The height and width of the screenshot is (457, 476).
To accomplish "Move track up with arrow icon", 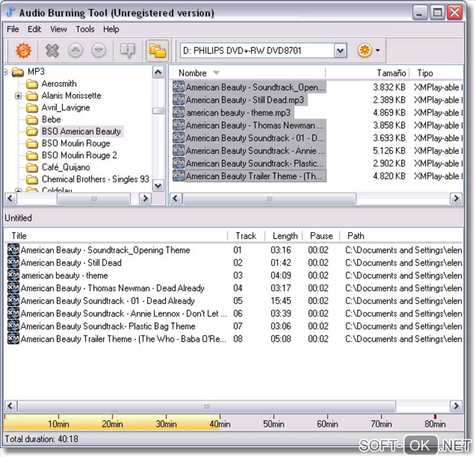I will [76, 50].
